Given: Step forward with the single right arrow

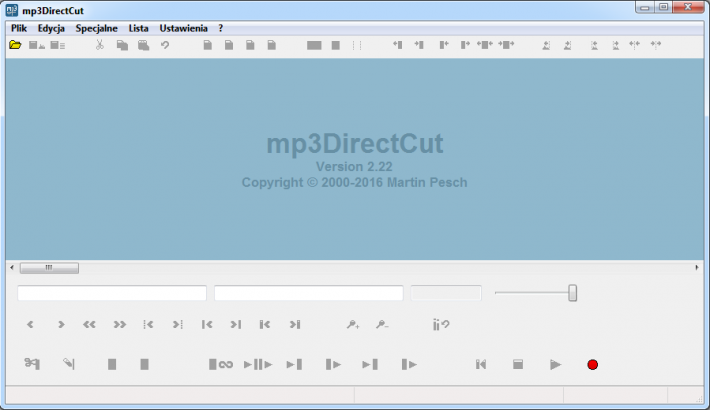Looking at the screenshot, I should (61, 324).
